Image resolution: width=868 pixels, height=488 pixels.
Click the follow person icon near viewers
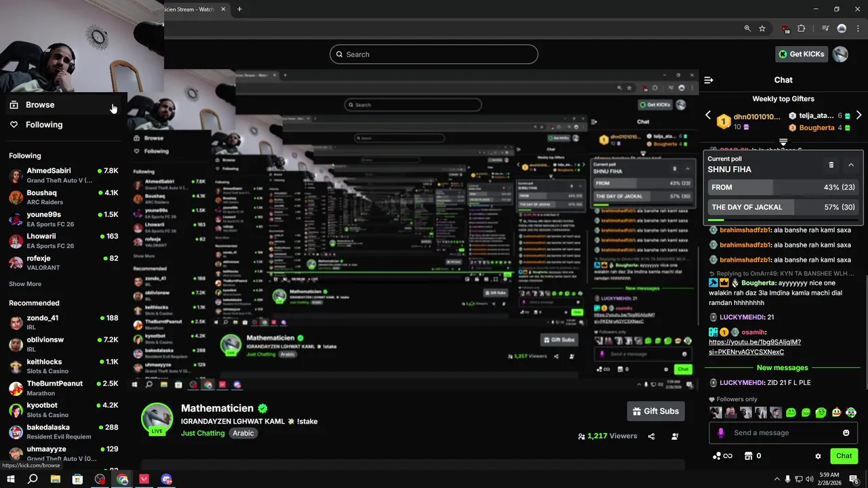pos(675,436)
